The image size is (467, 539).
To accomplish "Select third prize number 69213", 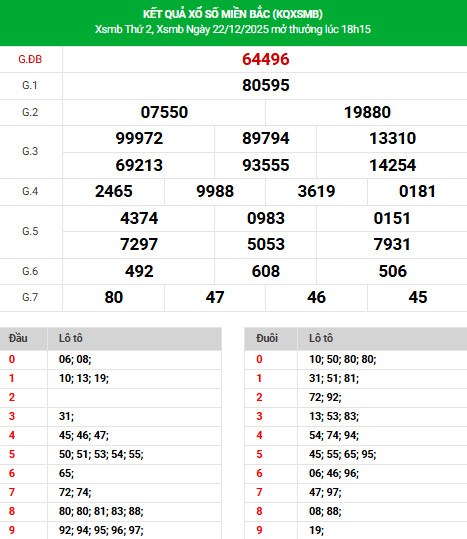I will [139, 165].
